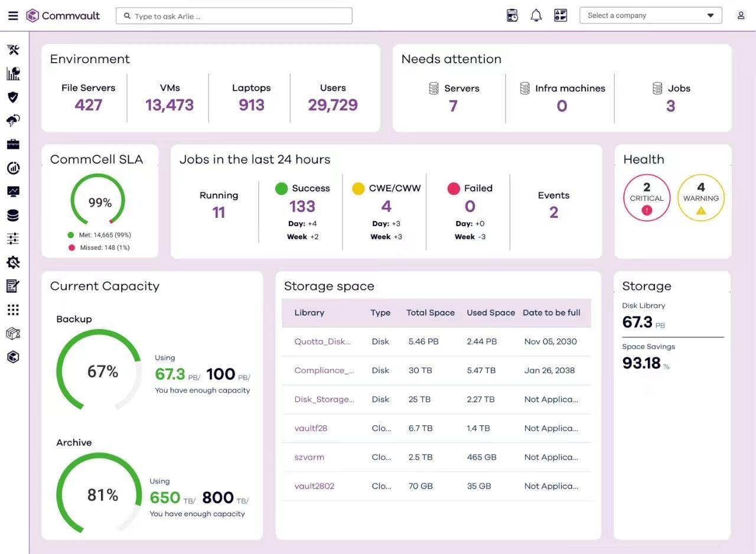Open the hamburger navigation menu
Screen dimensions: 756x554
[x=13, y=15]
